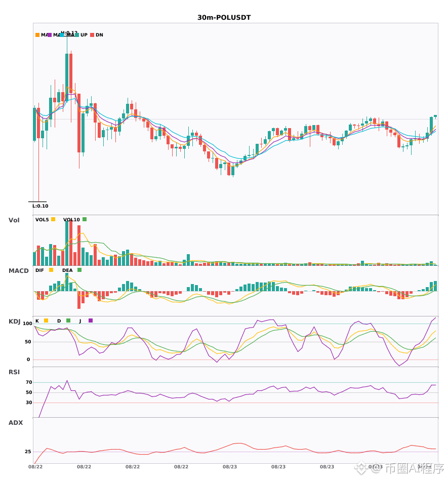Click the RSI axis value 70
This screenshot has width=448, height=481.
point(29,382)
